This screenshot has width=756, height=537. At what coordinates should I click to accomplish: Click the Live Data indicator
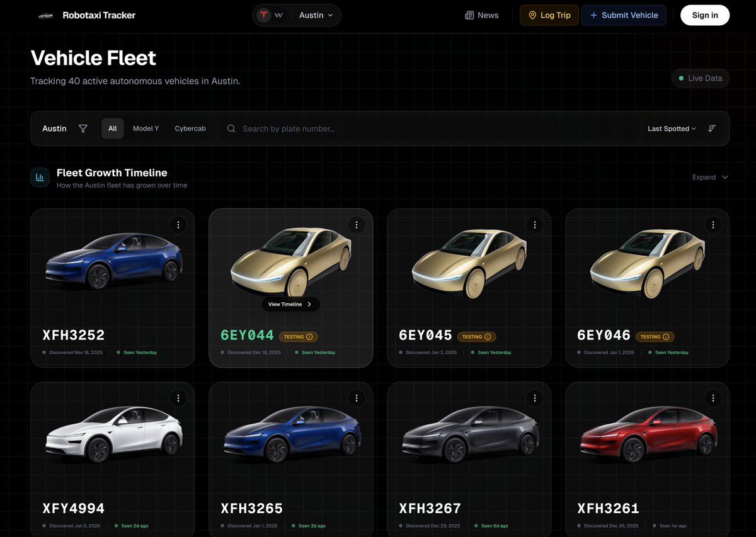(x=701, y=78)
